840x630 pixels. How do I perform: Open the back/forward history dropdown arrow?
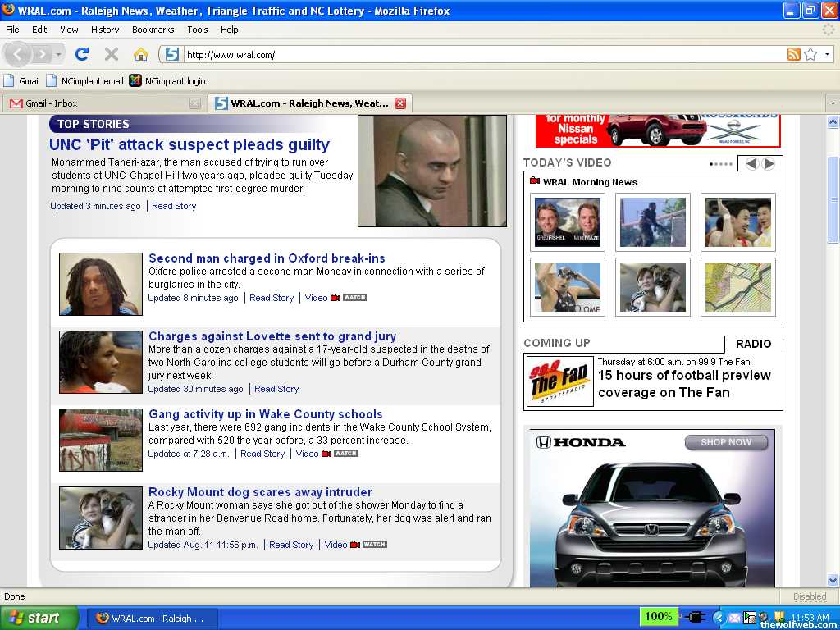click(58, 54)
